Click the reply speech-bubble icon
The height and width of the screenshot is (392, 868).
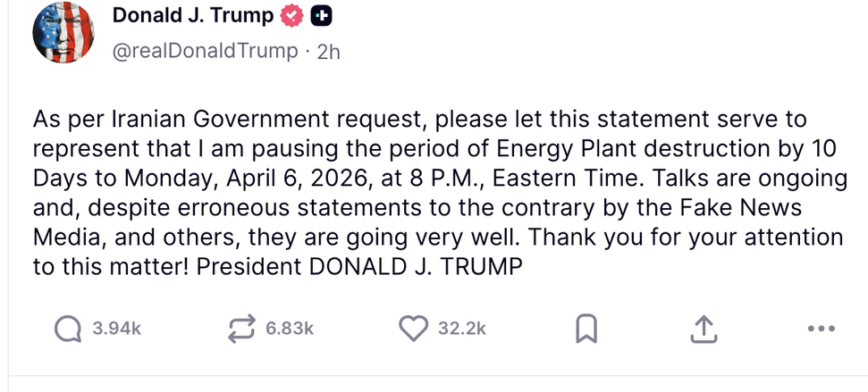click(68, 329)
